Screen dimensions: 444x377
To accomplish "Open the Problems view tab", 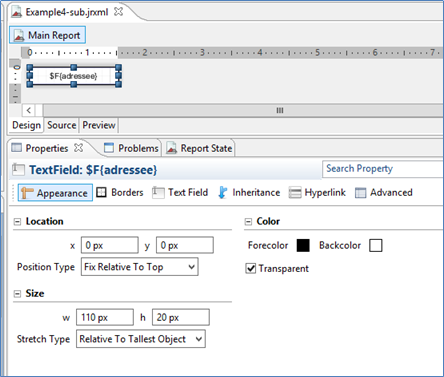I will tap(131, 148).
